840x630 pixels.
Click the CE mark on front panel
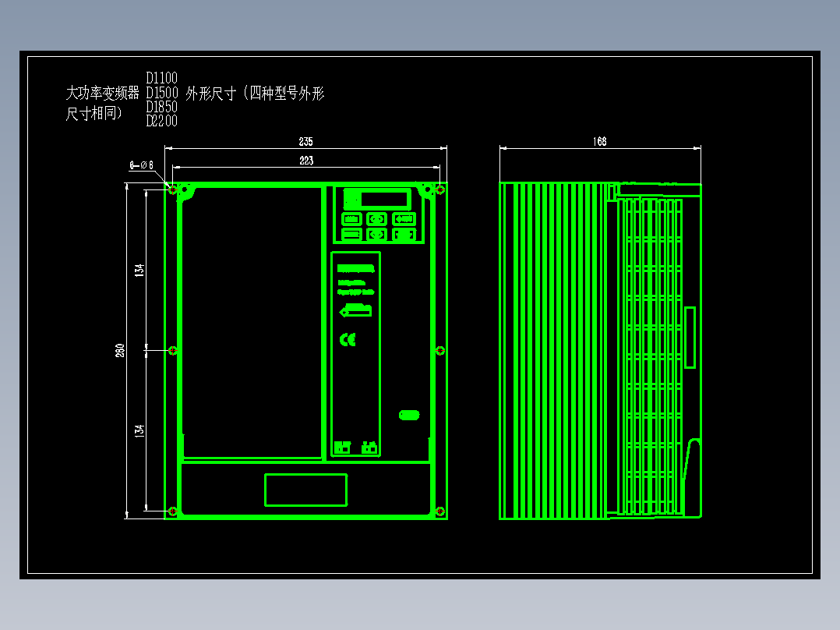pos(348,339)
